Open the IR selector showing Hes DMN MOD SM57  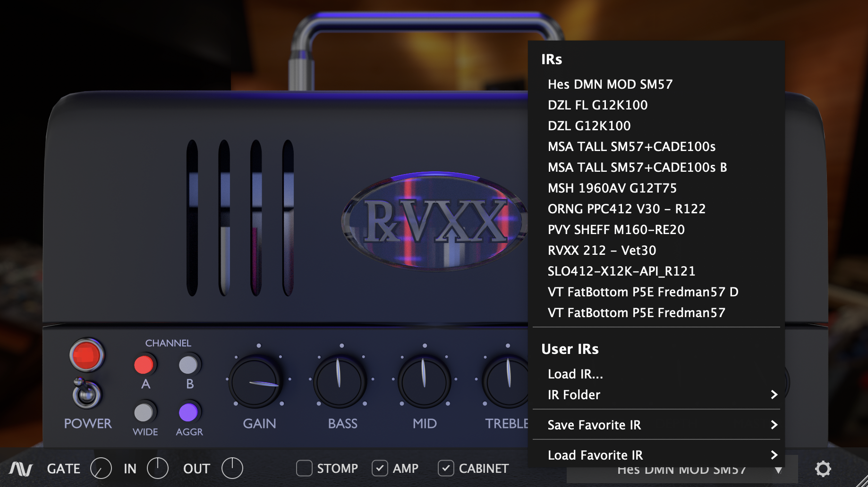(x=681, y=469)
